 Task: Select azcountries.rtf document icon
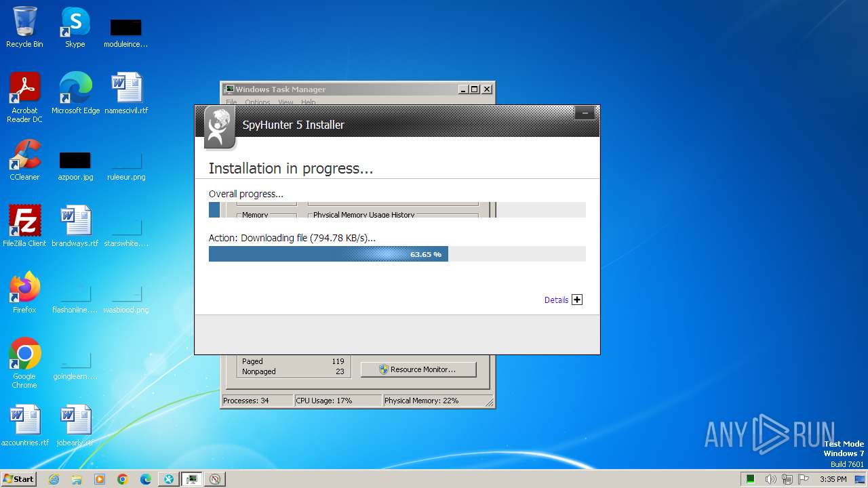pyautogui.click(x=25, y=425)
